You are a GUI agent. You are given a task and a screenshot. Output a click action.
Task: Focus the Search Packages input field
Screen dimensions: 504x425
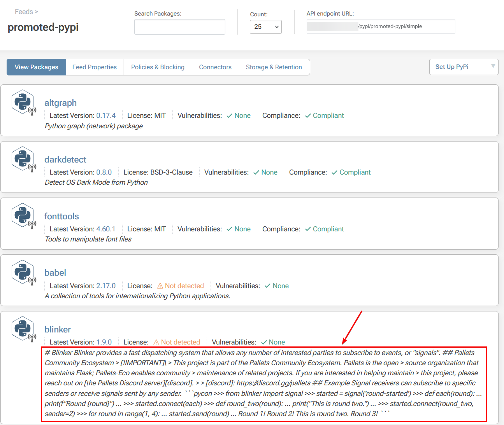tap(179, 27)
